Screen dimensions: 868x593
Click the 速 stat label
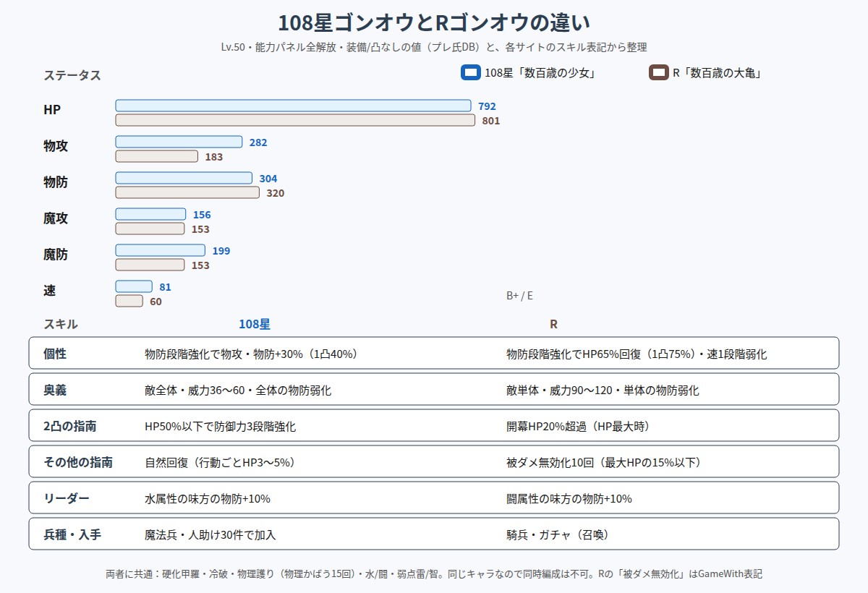tap(49, 291)
